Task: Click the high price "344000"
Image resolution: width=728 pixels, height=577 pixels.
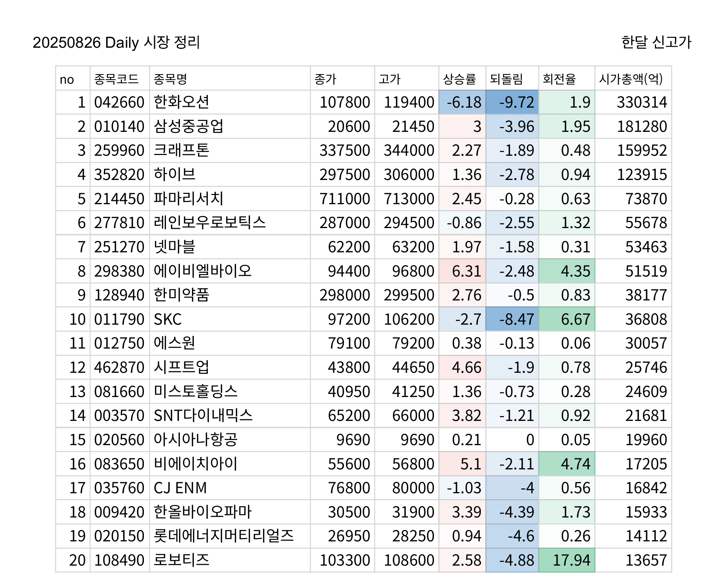Action: click(x=409, y=151)
